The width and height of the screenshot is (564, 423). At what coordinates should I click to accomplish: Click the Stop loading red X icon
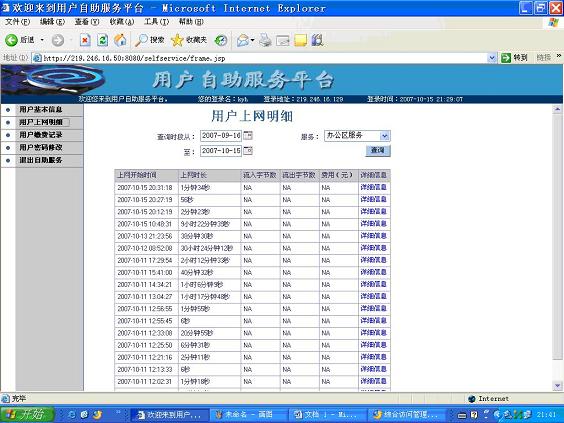pyautogui.click(x=85, y=40)
